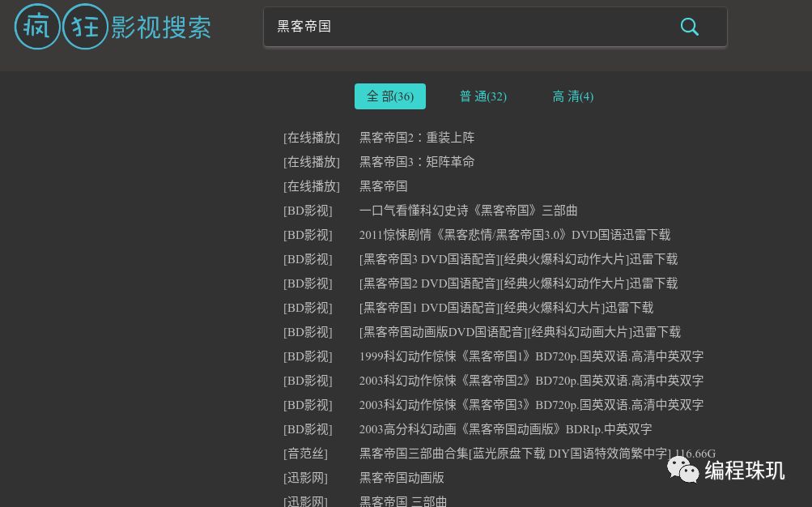Click the magnifier search icon
This screenshot has height=507, width=812.
(689, 27)
